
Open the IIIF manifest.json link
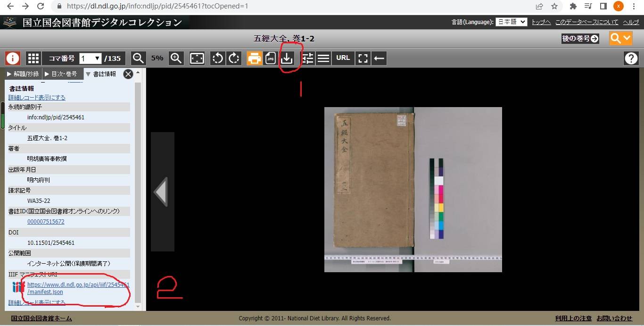[x=78, y=288]
